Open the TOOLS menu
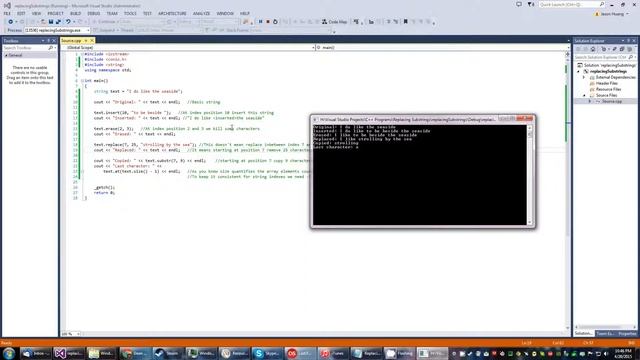 click(130, 13)
